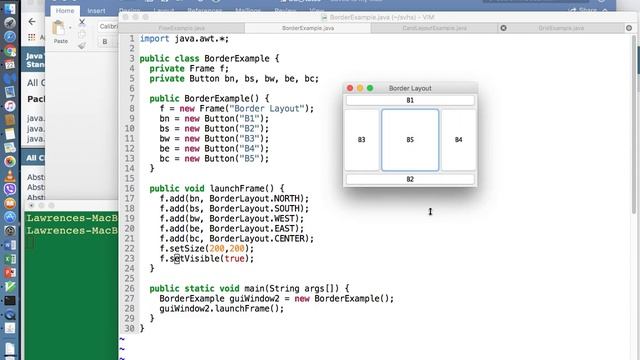Viewport: 640px width, 360px height.
Task: Click "import" keyword on line 1
Action: tap(154, 39)
